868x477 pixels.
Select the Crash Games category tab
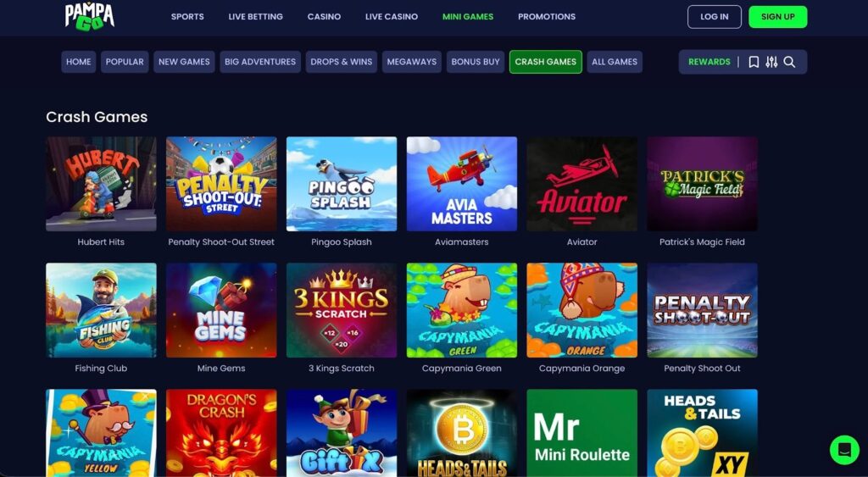tap(545, 62)
